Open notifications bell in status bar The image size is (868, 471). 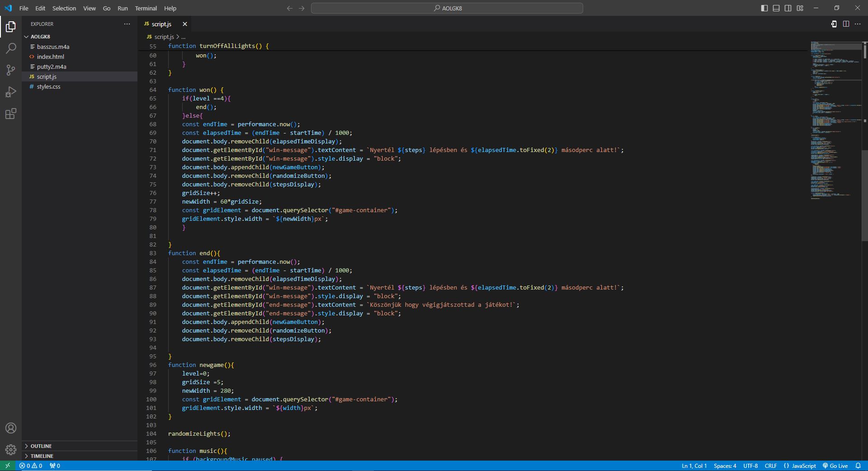tap(858, 466)
